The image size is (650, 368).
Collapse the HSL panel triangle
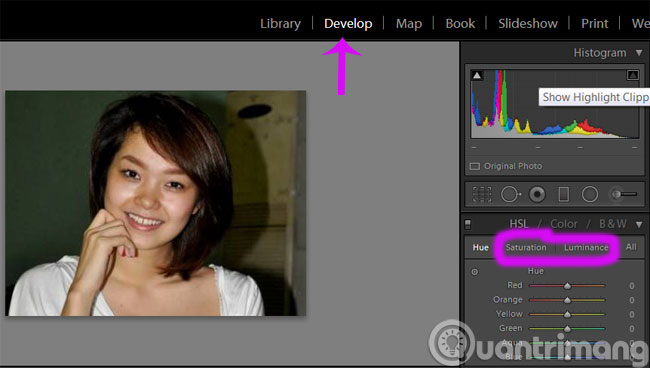[639, 224]
